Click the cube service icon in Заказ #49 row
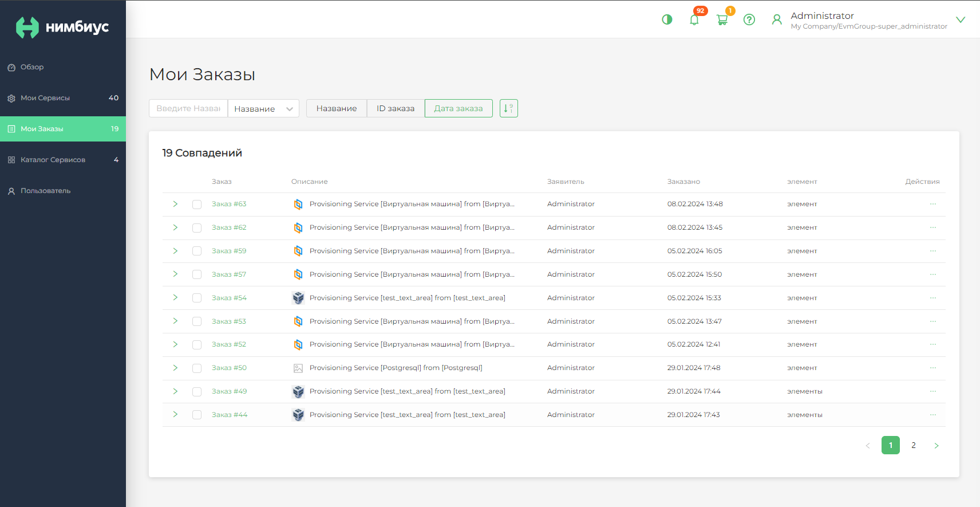Screen dimensions: 980x507 [298, 391]
